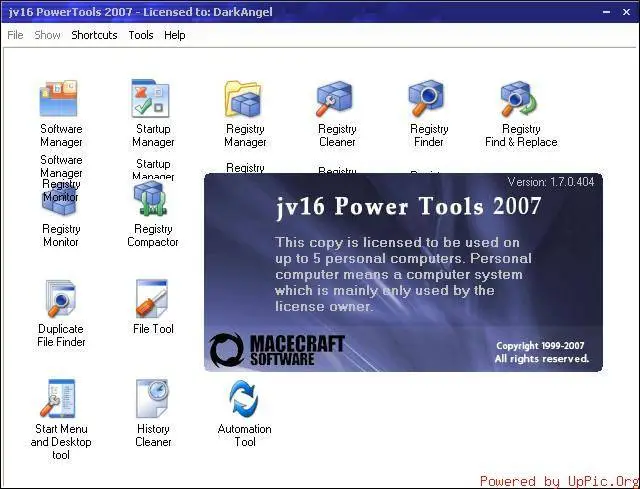Start the Registry Cleaner icon
Viewport: 640px width, 489px height.
point(334,98)
